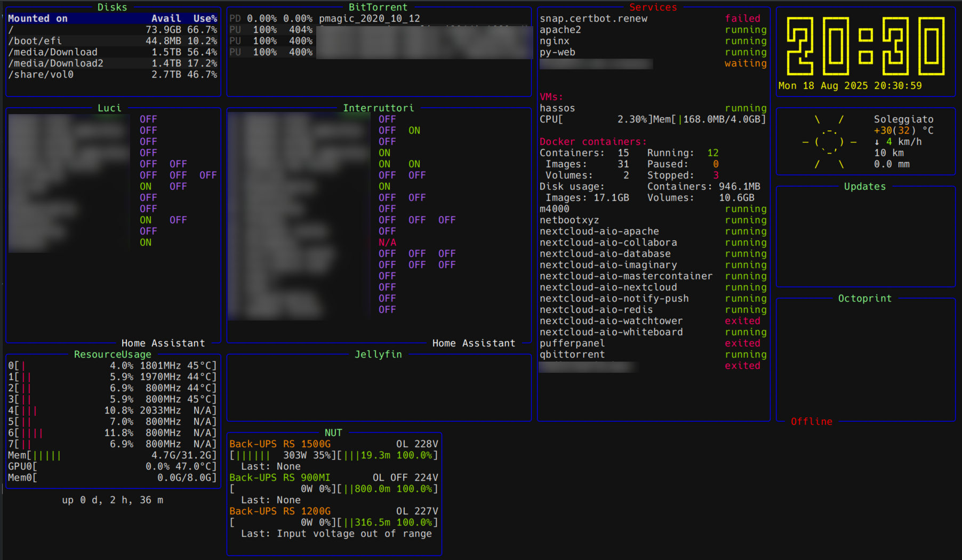Screen dimensions: 962x560
Task: Click the Running: 12 container count
Action: tap(683, 153)
